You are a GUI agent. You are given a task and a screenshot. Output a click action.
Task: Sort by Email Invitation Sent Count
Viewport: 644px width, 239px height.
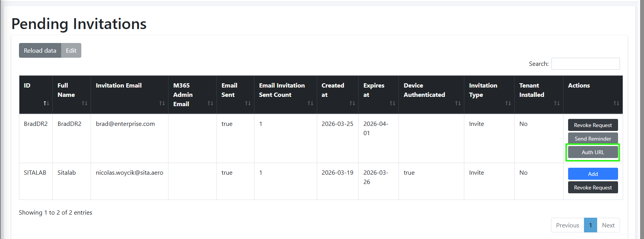310,103
